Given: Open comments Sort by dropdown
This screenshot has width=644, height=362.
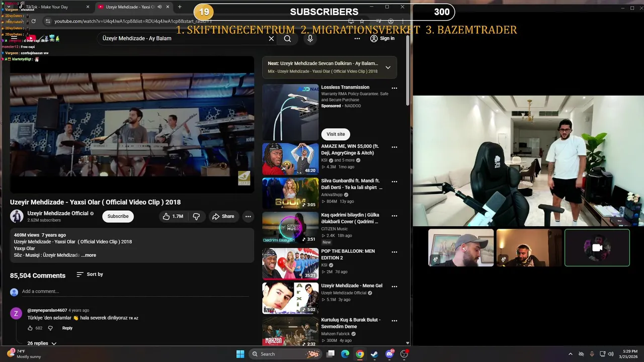Looking at the screenshot, I should coord(90,275).
